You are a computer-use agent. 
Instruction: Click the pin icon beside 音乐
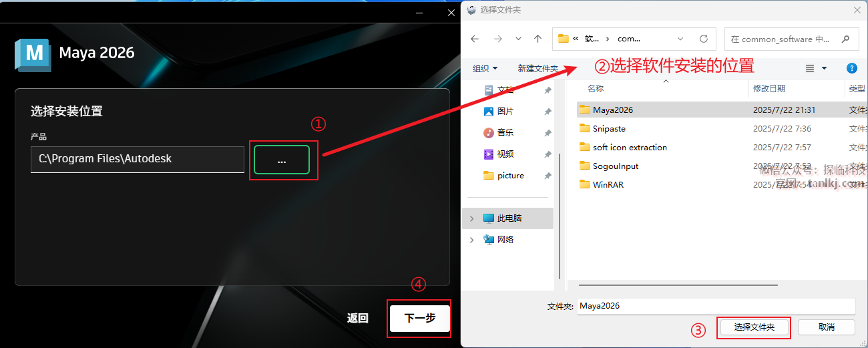(x=548, y=133)
